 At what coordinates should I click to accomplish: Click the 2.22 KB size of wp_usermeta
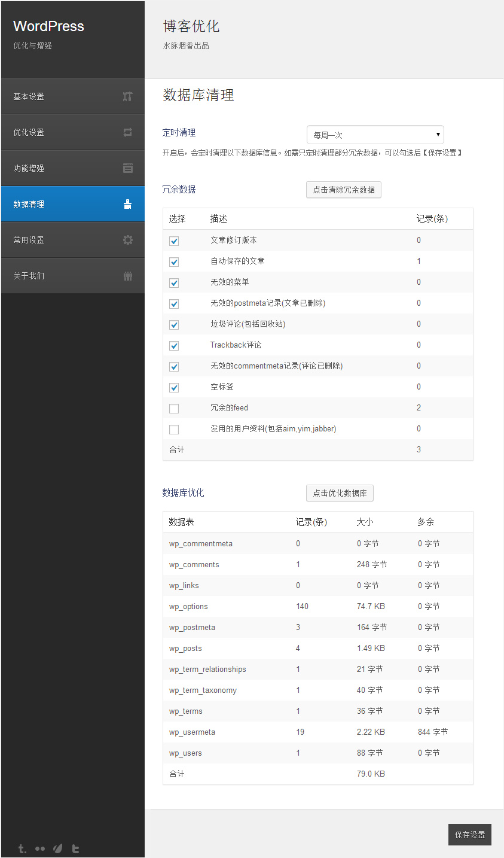point(371,732)
